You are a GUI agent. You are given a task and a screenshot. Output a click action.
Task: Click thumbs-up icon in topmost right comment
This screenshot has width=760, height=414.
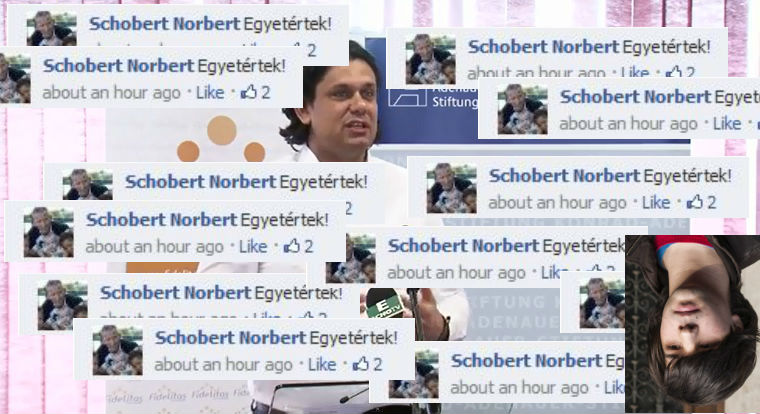pyautogui.click(x=673, y=72)
